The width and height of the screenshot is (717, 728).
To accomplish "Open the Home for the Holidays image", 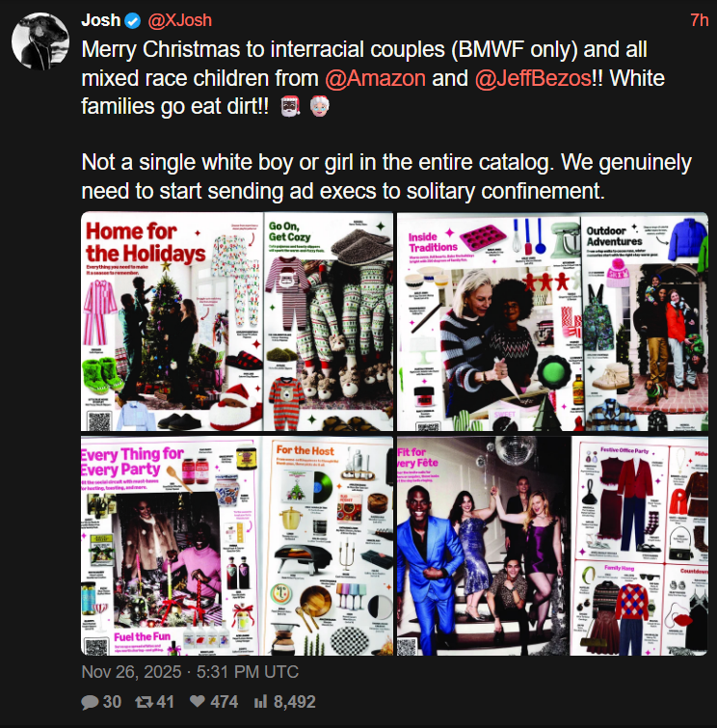I will pos(237,322).
